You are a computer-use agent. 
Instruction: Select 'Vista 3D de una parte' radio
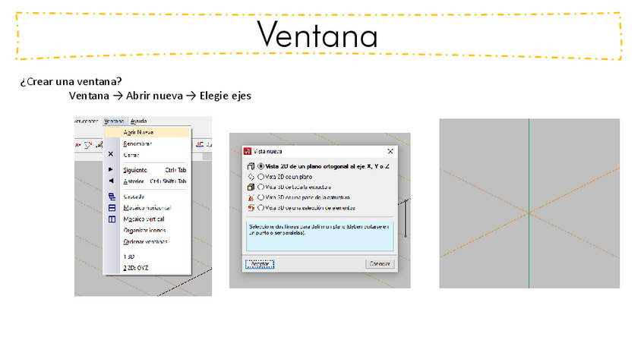[260, 197]
